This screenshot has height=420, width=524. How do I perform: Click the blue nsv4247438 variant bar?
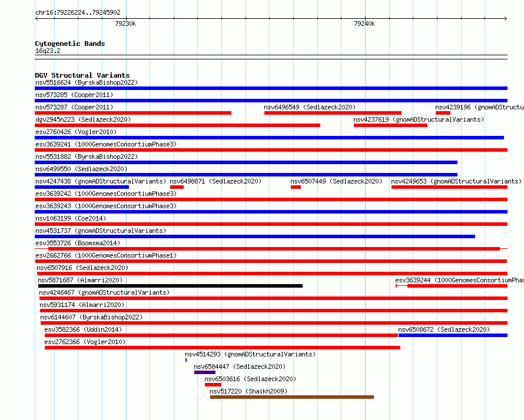(x=82, y=187)
